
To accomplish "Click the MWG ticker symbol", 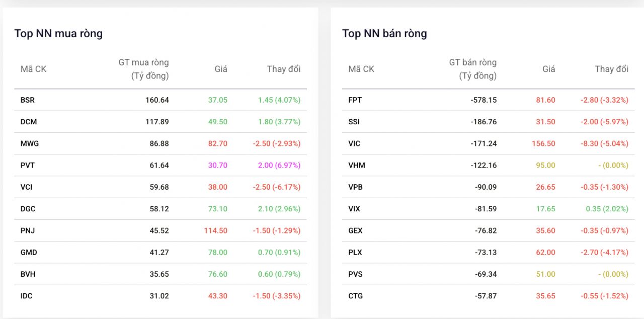I will click(x=30, y=143).
